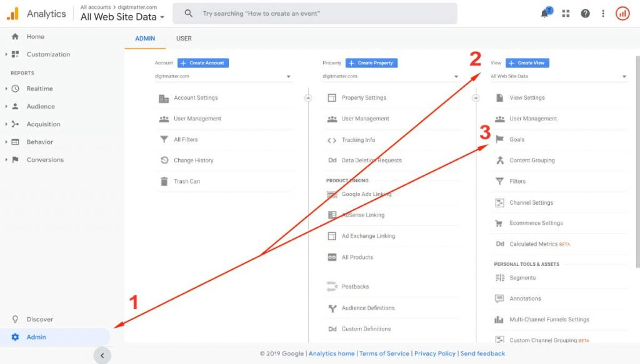
Task: Select the ADMIN tab
Action: [x=145, y=39]
